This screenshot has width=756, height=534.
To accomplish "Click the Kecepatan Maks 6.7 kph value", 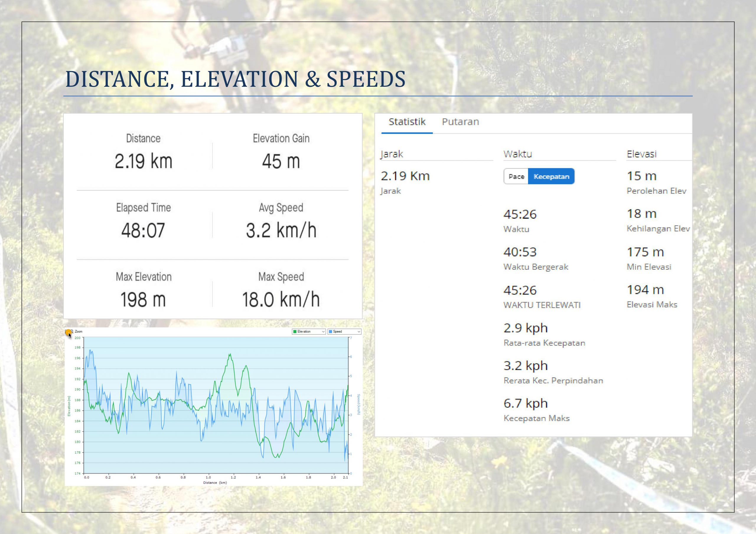I will [x=526, y=403].
